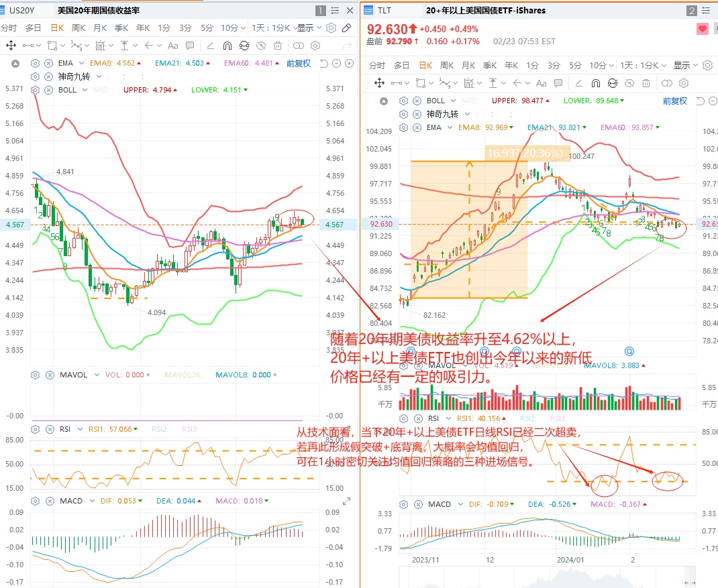Select the rectangle shape tool in US20Y toolbar

(52, 46)
